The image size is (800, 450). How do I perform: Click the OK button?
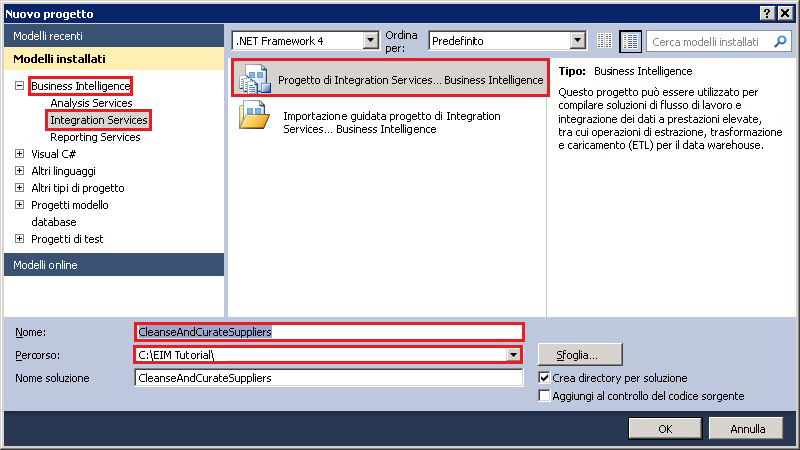pyautogui.click(x=665, y=429)
